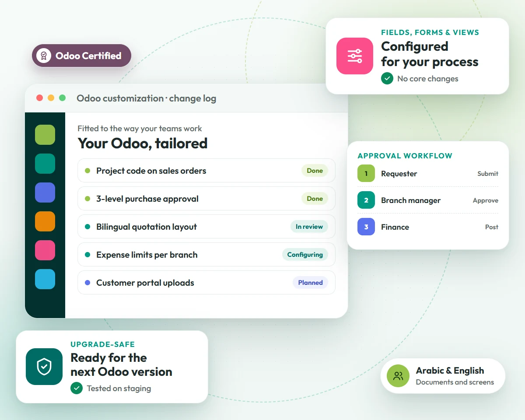Click the Arabic & English title
525x420 pixels.
tap(450, 371)
